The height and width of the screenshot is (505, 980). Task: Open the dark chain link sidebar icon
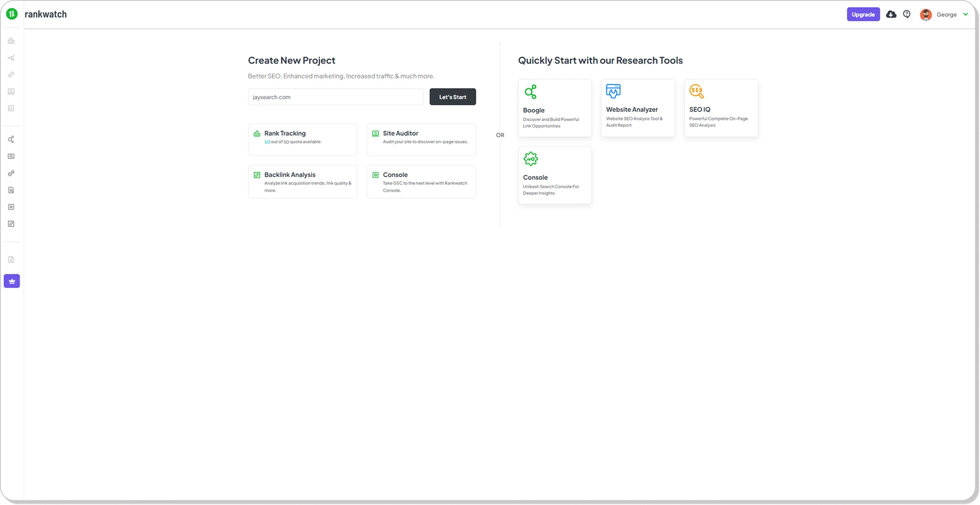tap(11, 173)
